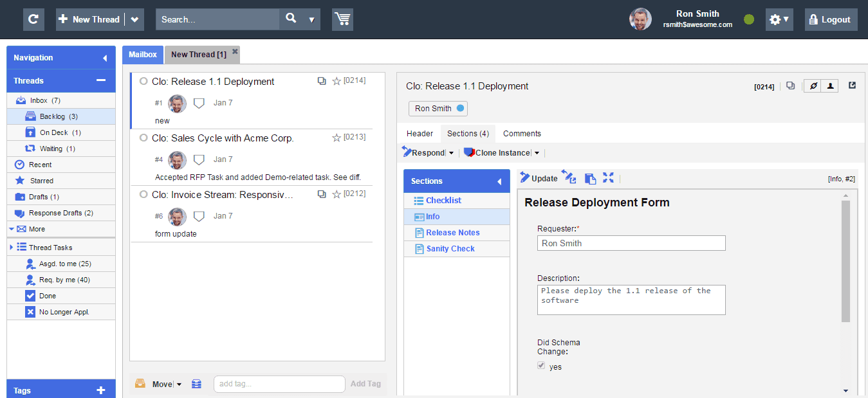Image resolution: width=868 pixels, height=398 pixels.
Task: Select radio circle for Invoice Stream thread
Action: coord(143,195)
